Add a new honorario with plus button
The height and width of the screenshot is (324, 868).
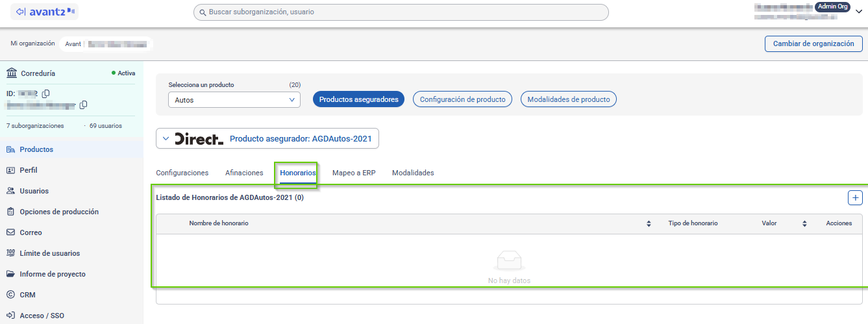coord(856,198)
